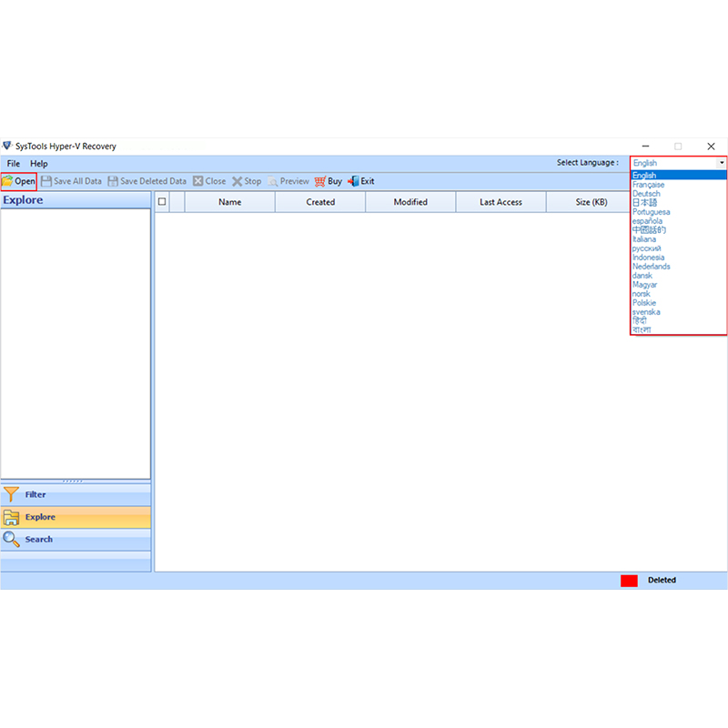
Task: Click the Save All Data toolbar button
Action: 71,181
